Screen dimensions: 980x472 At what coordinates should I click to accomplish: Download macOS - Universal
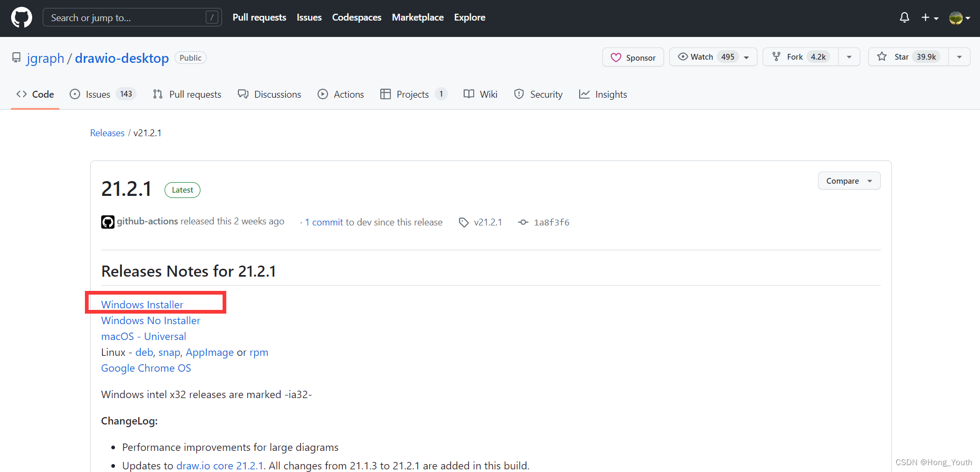click(143, 336)
